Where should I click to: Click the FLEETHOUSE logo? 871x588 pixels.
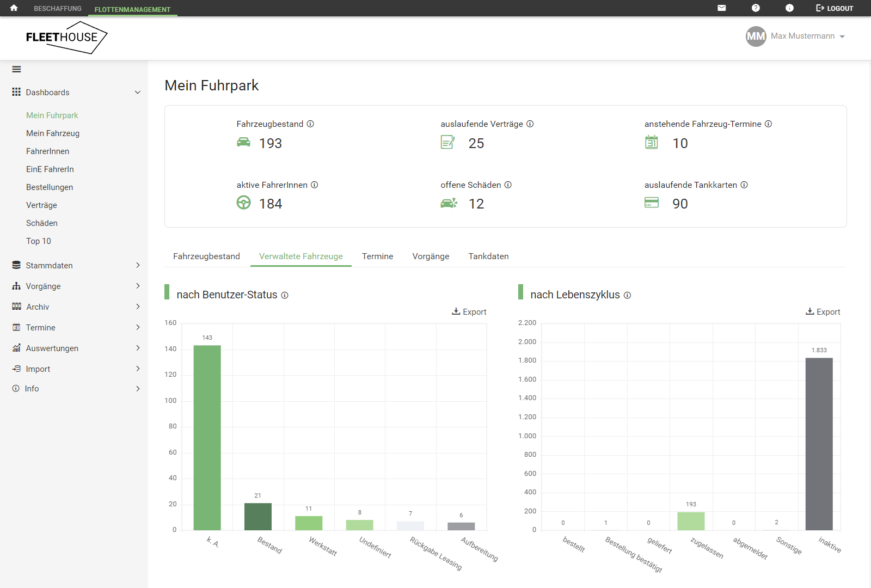pyautogui.click(x=66, y=38)
